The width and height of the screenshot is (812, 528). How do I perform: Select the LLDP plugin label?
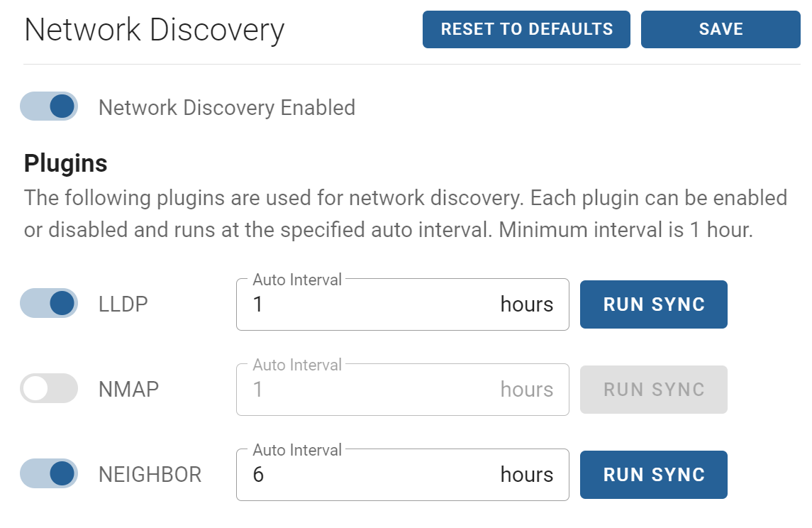tap(123, 304)
